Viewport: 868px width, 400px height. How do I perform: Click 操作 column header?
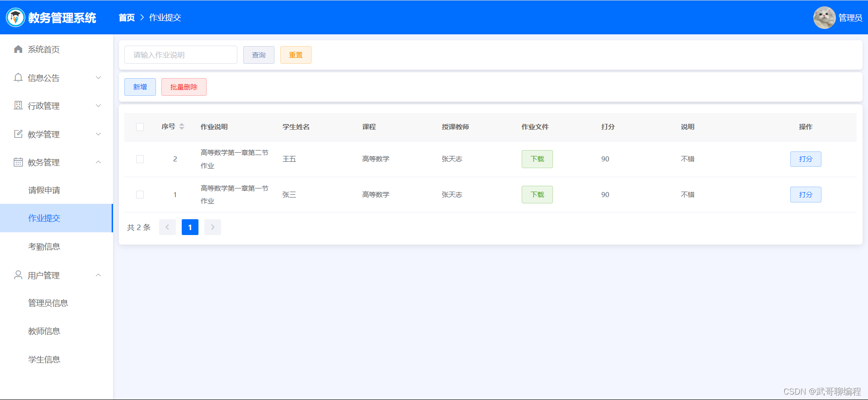tap(806, 127)
